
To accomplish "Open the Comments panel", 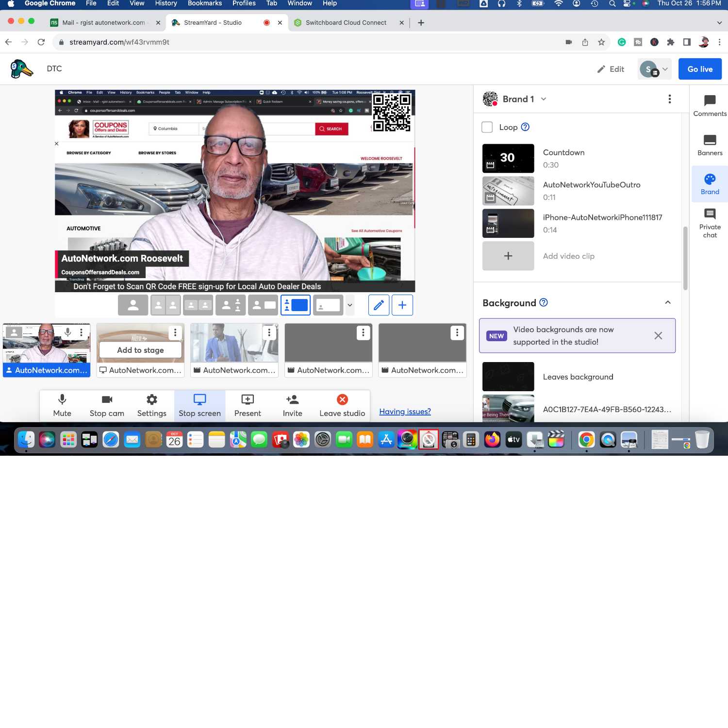I will point(710,106).
